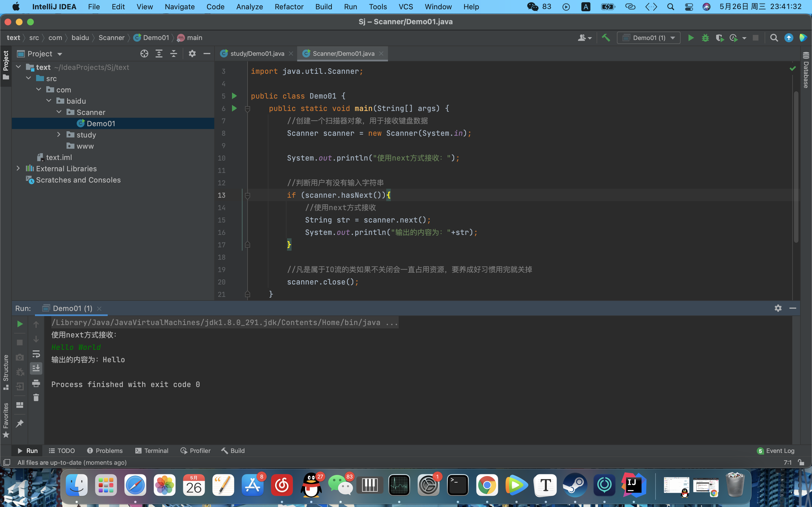The height and width of the screenshot is (507, 812).
Task: Click the Build project hammer icon
Action: pos(606,37)
